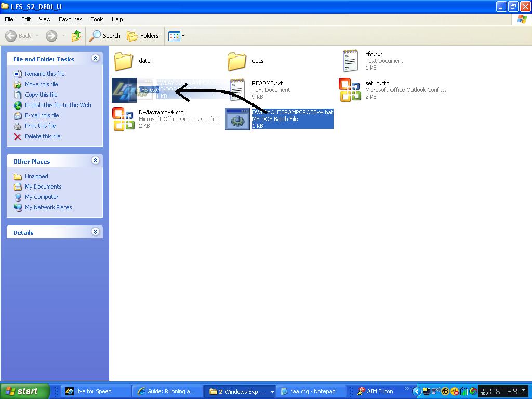Select the data folder name
The image size is (532, 399).
pos(144,61)
